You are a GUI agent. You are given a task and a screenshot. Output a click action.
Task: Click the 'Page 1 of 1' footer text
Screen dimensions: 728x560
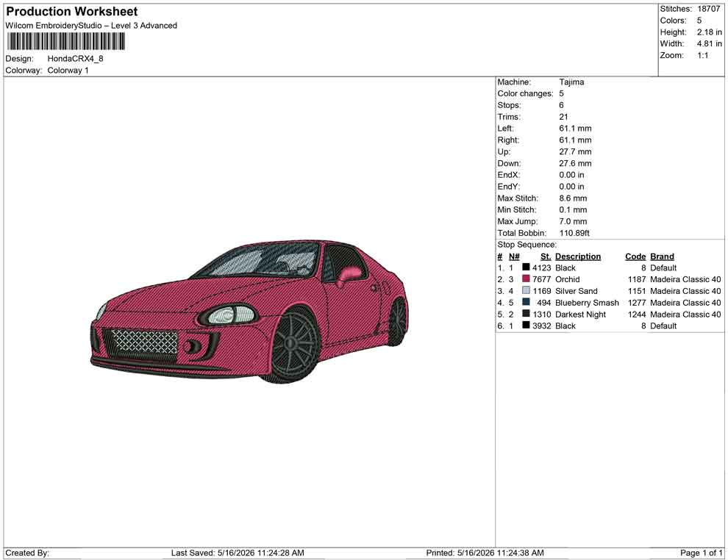(701, 553)
